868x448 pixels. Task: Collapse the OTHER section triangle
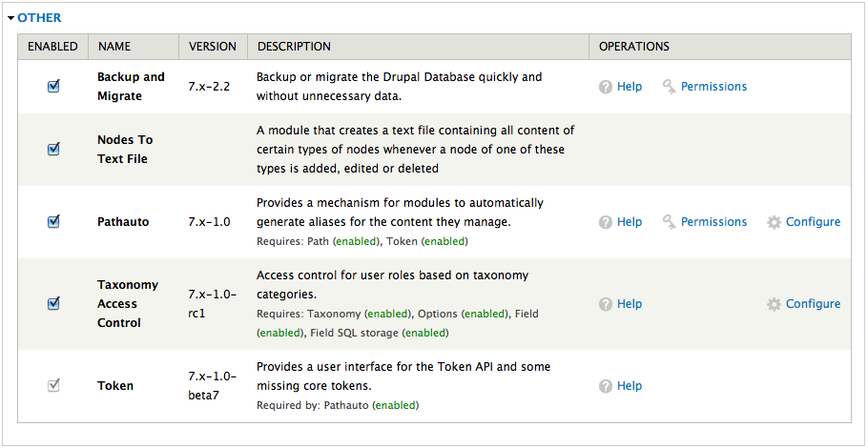11,18
